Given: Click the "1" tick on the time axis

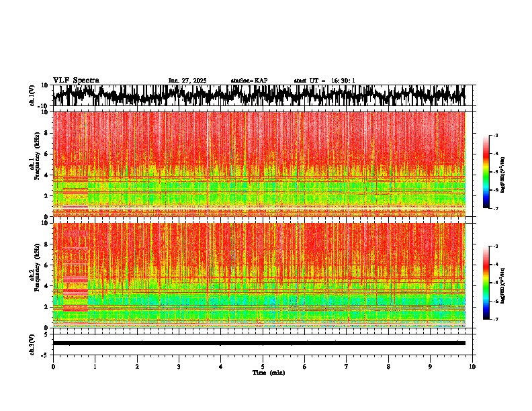Looking at the screenshot, I should coord(95,367).
